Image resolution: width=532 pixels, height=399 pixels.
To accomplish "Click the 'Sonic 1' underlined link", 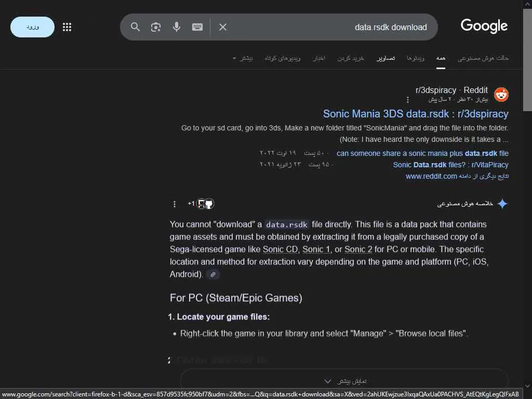I will tap(316, 249).
